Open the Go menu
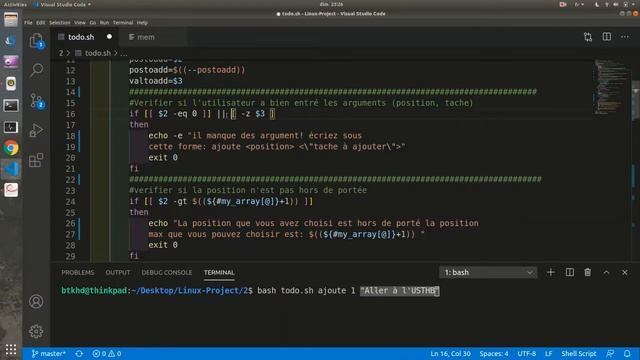Screen dimensions: 640x360 93,22
